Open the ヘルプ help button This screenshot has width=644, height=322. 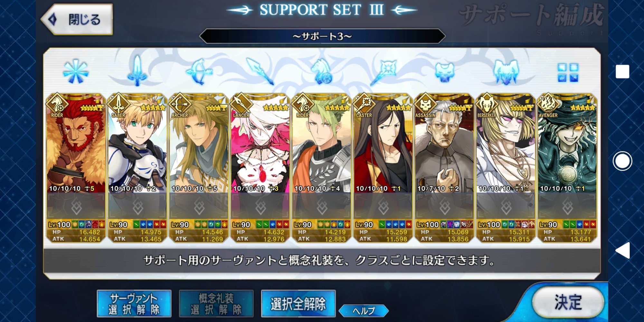(x=364, y=311)
